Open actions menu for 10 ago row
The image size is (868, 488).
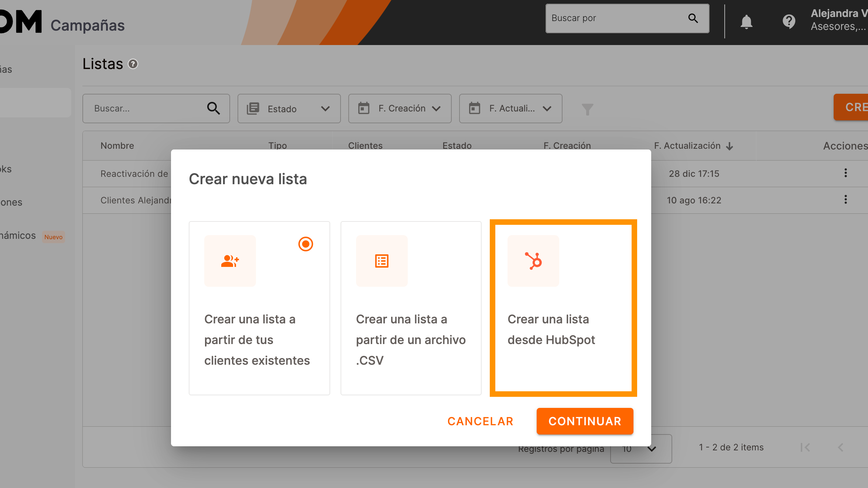coord(845,200)
